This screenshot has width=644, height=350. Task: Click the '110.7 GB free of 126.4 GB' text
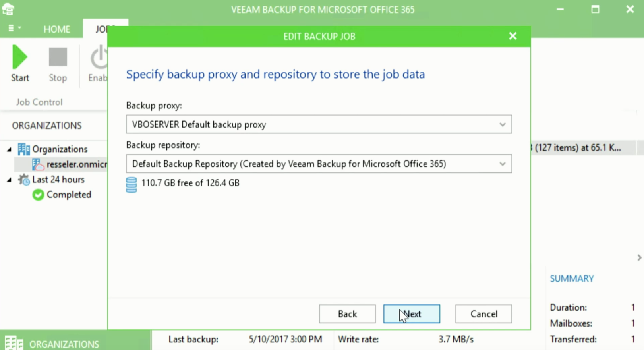(190, 183)
